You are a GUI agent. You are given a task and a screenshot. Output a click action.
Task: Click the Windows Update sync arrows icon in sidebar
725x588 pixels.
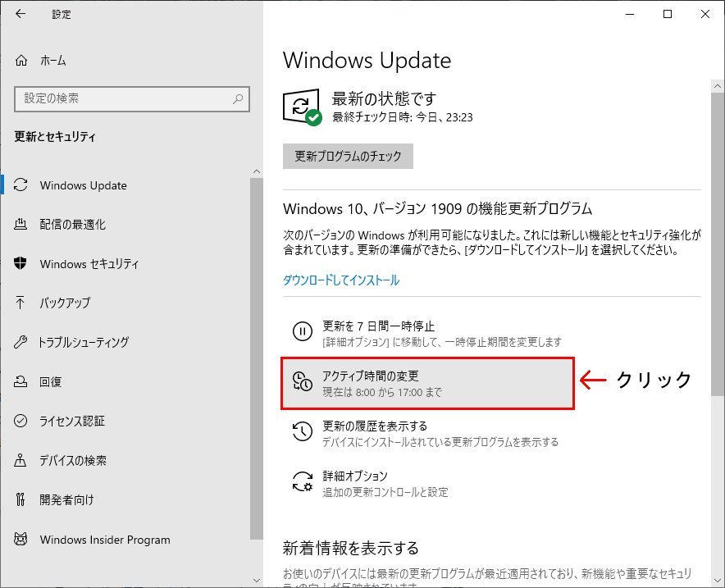[x=21, y=185]
